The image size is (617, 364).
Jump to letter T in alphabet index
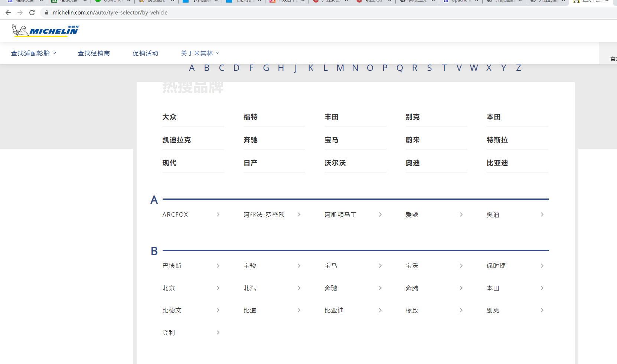point(444,68)
